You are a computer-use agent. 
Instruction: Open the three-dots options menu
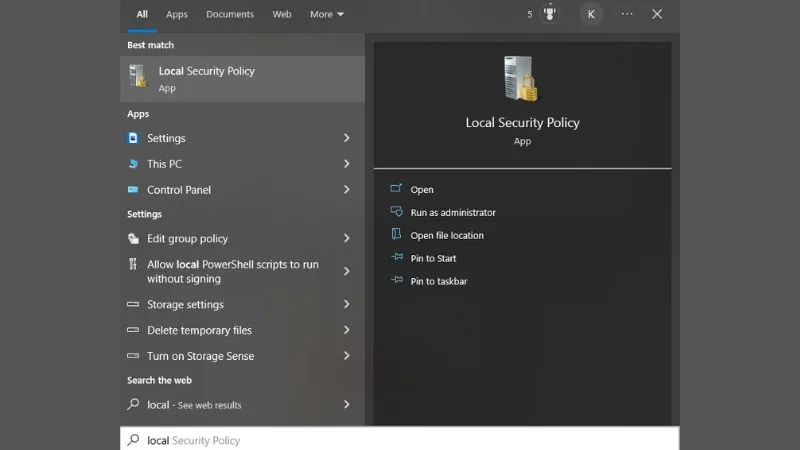click(x=627, y=14)
